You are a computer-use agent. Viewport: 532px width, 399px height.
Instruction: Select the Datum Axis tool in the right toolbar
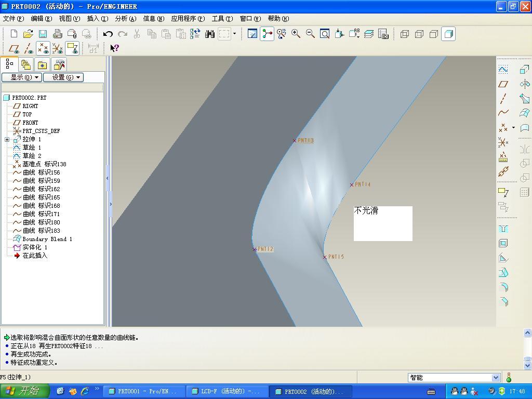pyautogui.click(x=503, y=98)
